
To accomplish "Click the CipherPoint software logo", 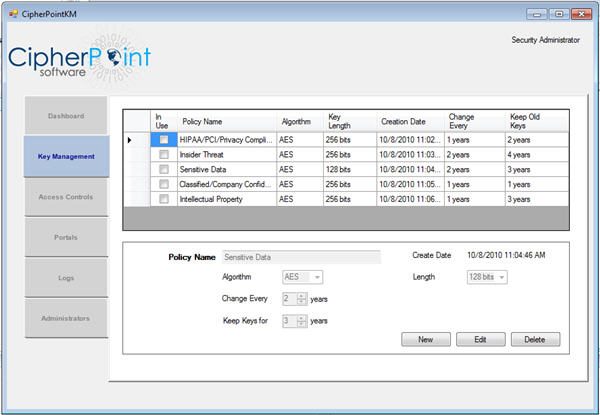I will (80, 58).
